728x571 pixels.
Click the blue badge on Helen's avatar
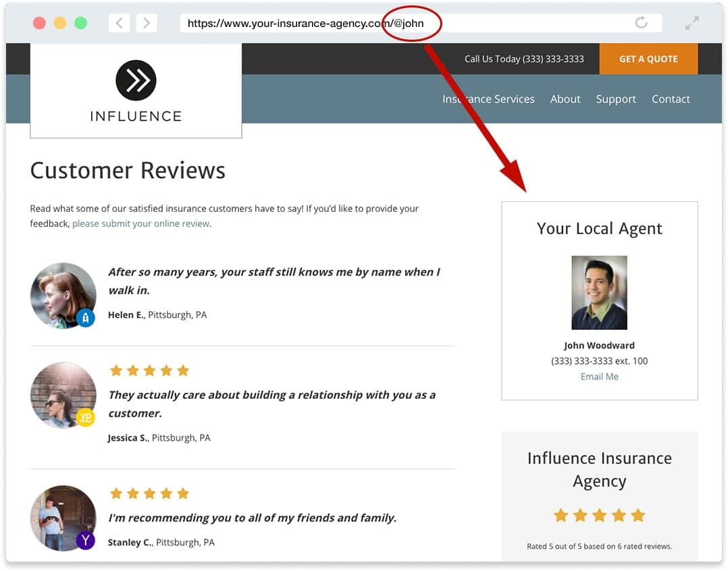click(x=86, y=318)
